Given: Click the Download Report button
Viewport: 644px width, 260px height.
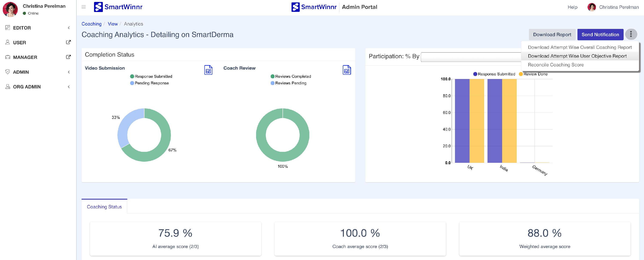Looking at the screenshot, I should [552, 35].
